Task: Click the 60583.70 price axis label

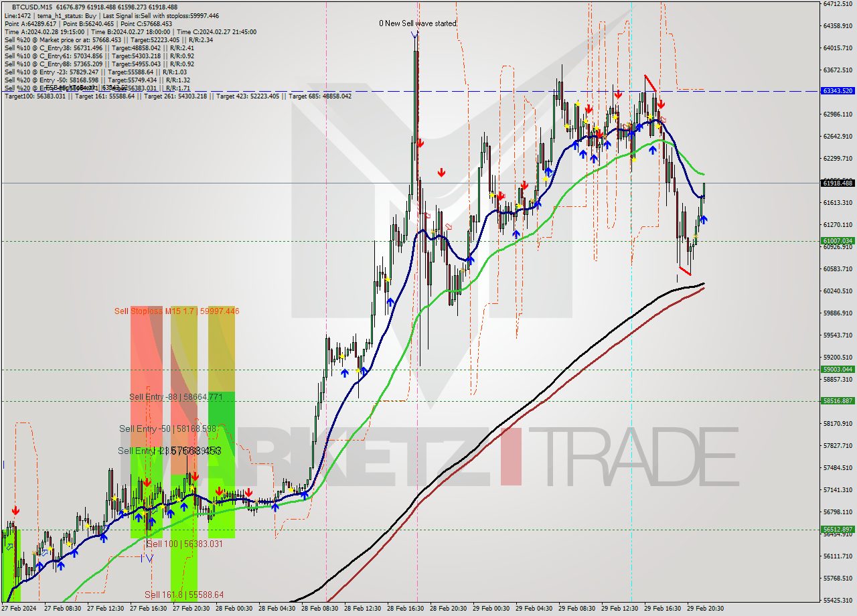Action: tap(837, 268)
